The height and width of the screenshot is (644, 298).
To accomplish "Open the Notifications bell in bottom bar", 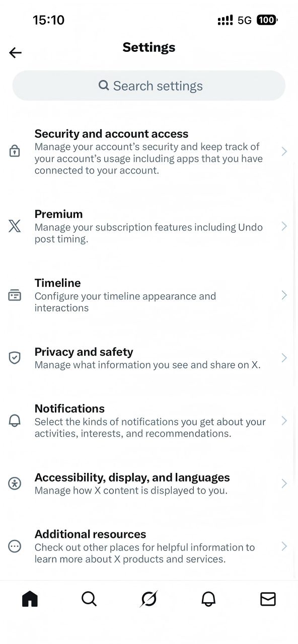I will (x=208, y=599).
